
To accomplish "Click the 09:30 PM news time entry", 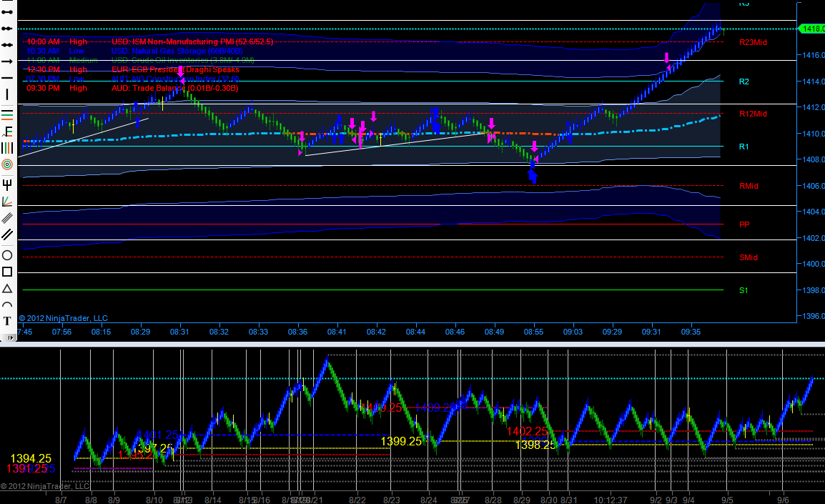I will point(43,88).
